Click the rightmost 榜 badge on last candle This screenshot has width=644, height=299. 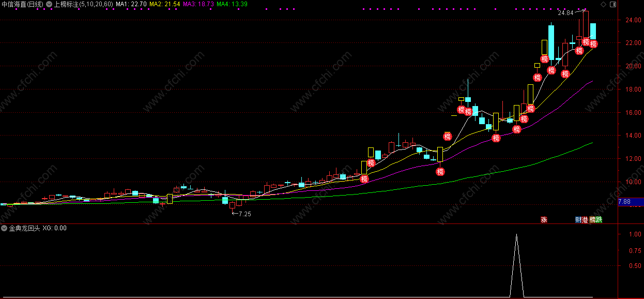pyautogui.click(x=593, y=44)
